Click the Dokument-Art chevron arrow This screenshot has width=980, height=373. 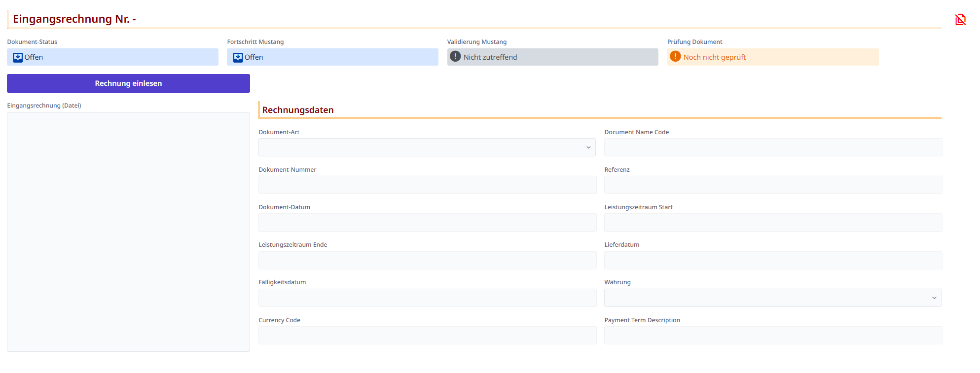(588, 148)
